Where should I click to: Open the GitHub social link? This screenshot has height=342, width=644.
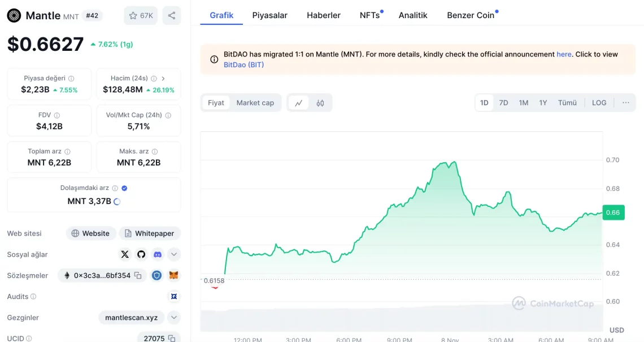pos(141,254)
